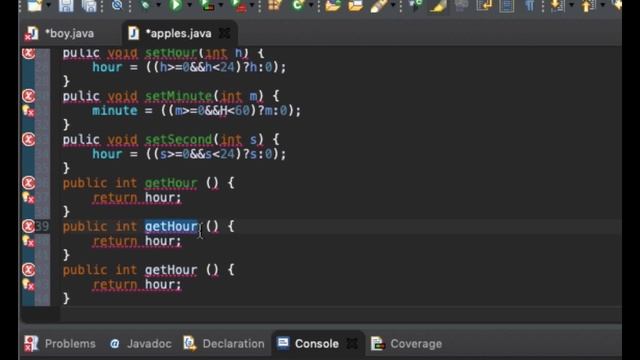Viewport: 640px width, 360px height.
Task: Click the highlighted getHour on line 39
Action: click(171, 226)
